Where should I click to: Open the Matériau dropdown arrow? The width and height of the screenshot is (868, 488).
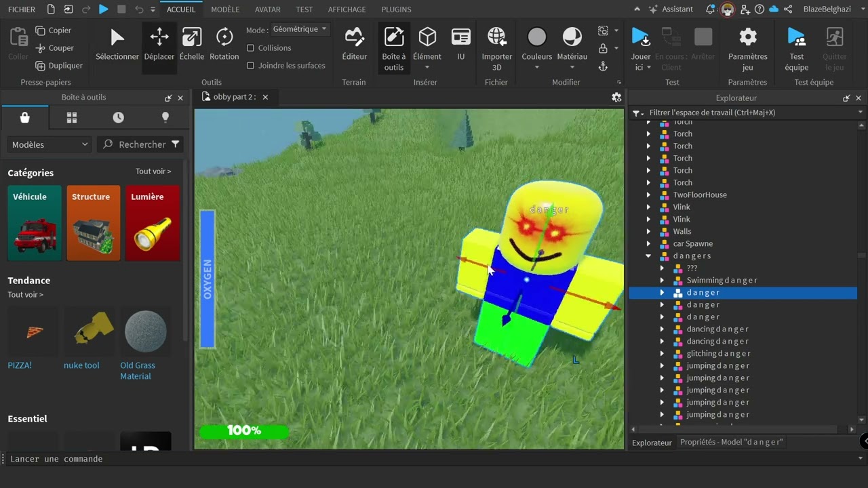coord(572,67)
